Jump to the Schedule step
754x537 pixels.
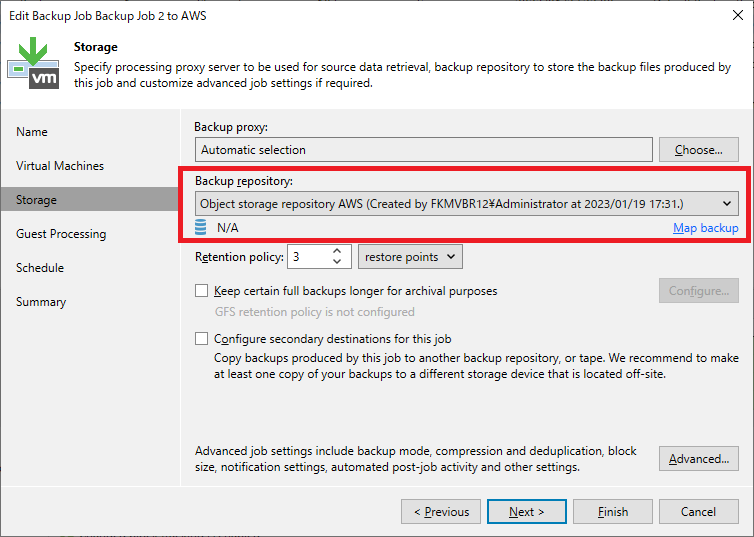(40, 268)
